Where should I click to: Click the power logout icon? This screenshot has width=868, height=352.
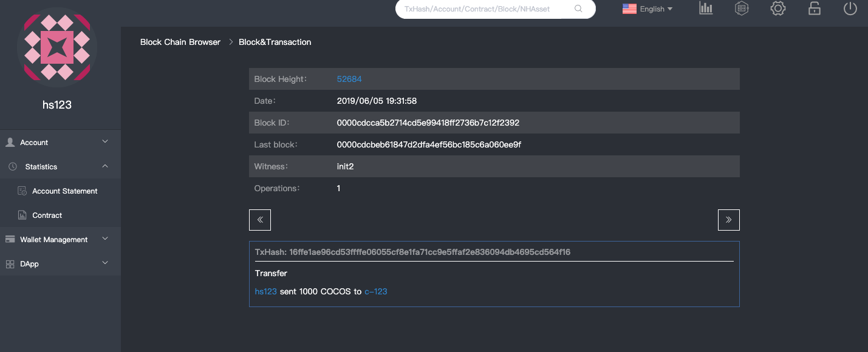tap(850, 8)
